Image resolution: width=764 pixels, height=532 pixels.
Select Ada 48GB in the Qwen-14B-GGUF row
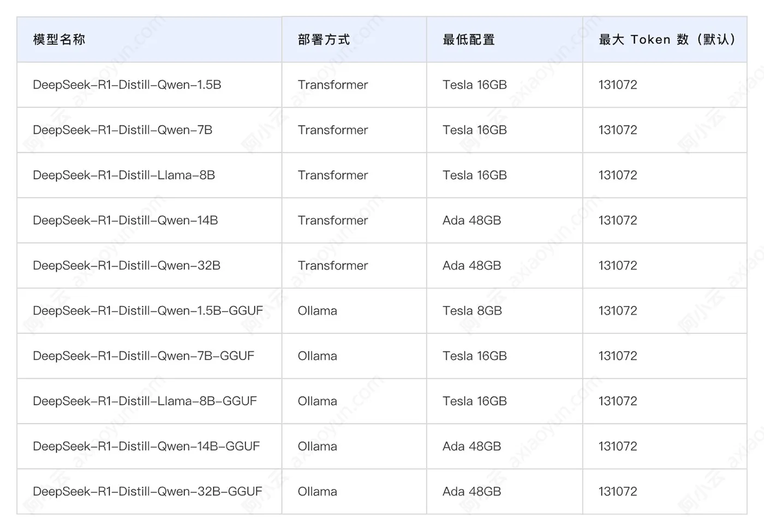[x=472, y=446]
